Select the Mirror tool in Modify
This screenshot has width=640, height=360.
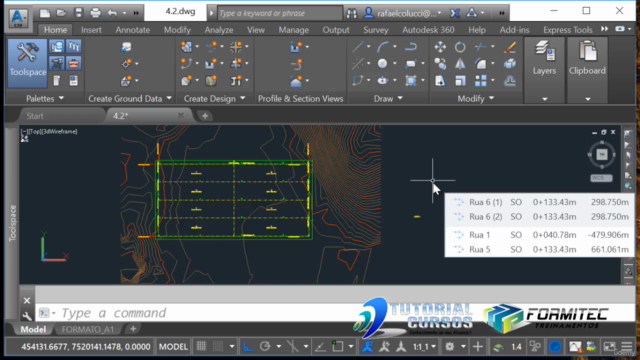point(460,64)
